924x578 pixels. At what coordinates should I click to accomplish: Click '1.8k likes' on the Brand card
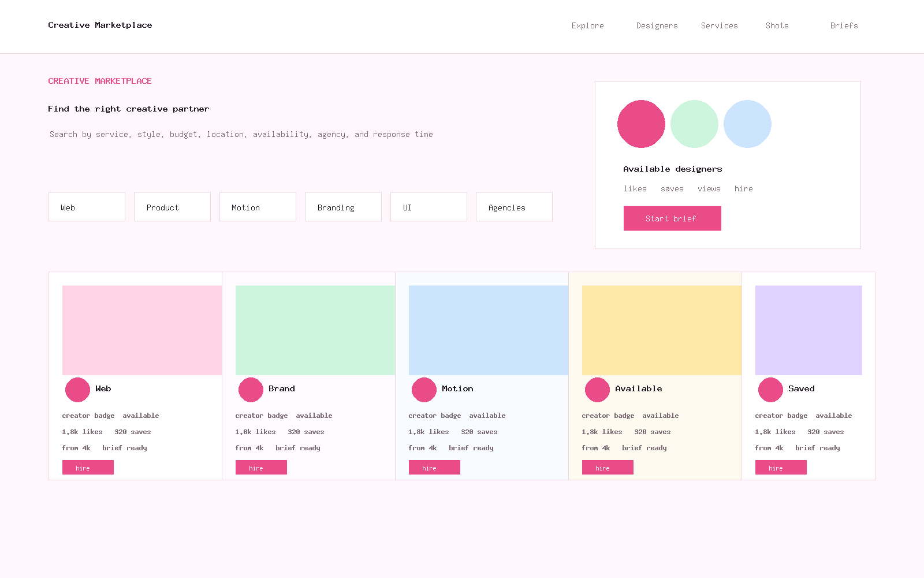(x=255, y=432)
